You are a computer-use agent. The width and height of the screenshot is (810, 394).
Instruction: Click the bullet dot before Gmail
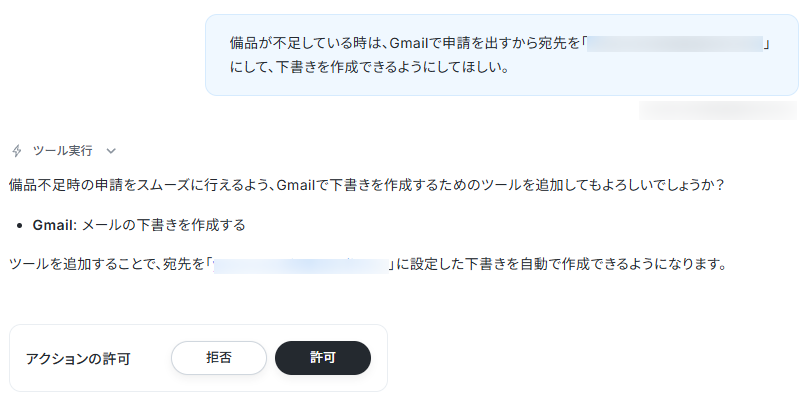pos(20,226)
